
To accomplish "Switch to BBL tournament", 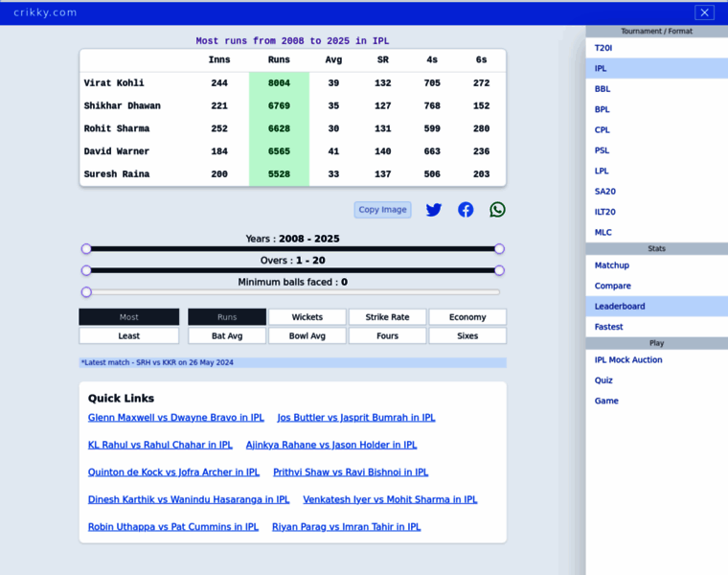I will pyautogui.click(x=603, y=89).
